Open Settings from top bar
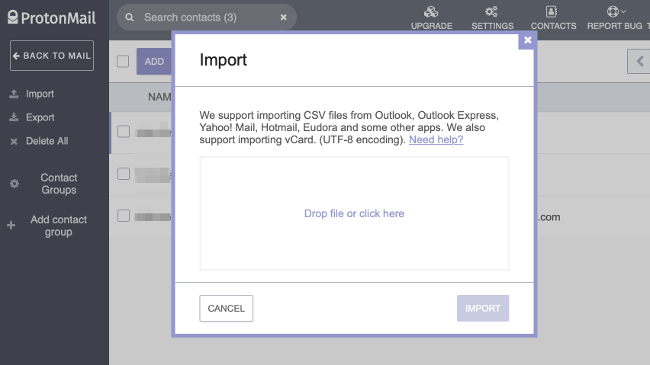 click(492, 18)
